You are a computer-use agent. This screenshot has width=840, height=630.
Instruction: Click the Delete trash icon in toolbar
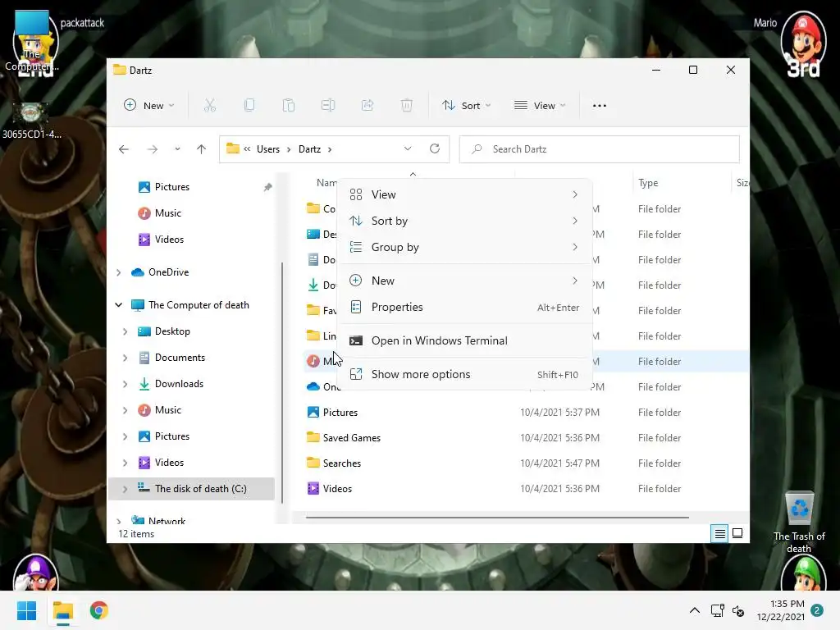pos(407,106)
